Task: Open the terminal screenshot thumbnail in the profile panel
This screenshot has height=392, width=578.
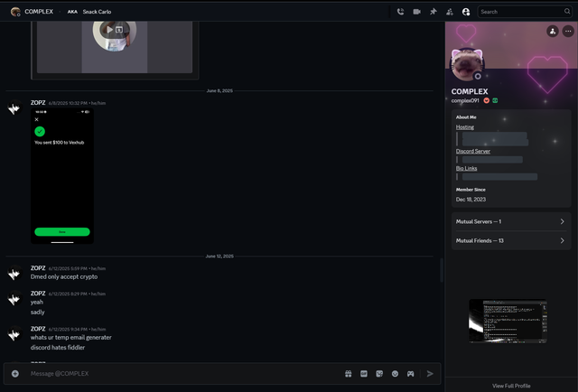Action: tap(508, 321)
